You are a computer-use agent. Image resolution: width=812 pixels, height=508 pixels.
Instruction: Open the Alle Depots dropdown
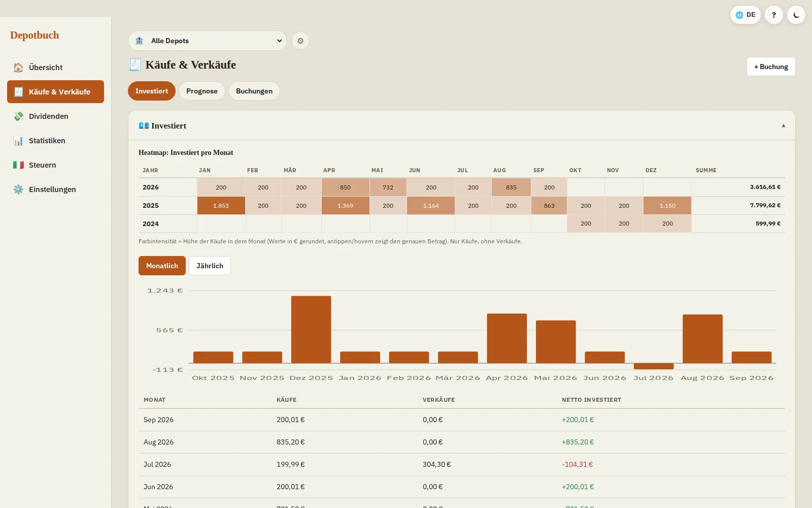pyautogui.click(x=208, y=41)
